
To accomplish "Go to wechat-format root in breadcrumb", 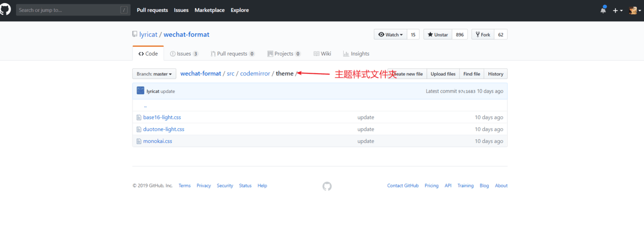I will pyautogui.click(x=200, y=74).
